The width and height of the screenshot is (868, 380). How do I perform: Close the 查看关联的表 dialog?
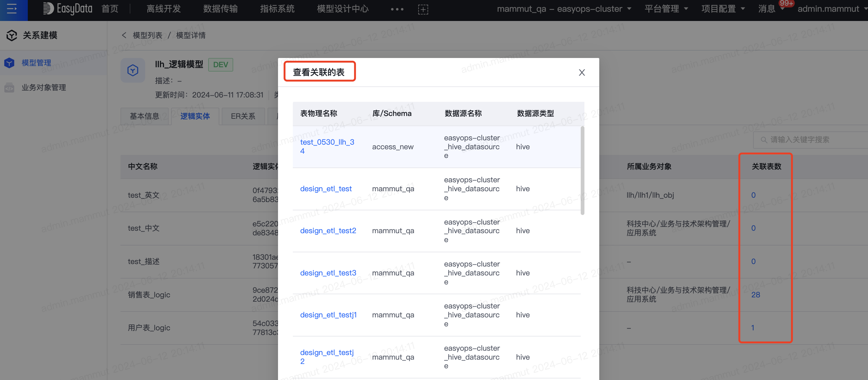coord(582,72)
